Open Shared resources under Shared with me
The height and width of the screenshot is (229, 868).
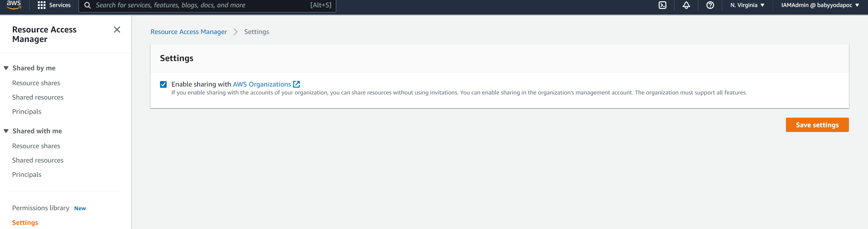coord(38,160)
